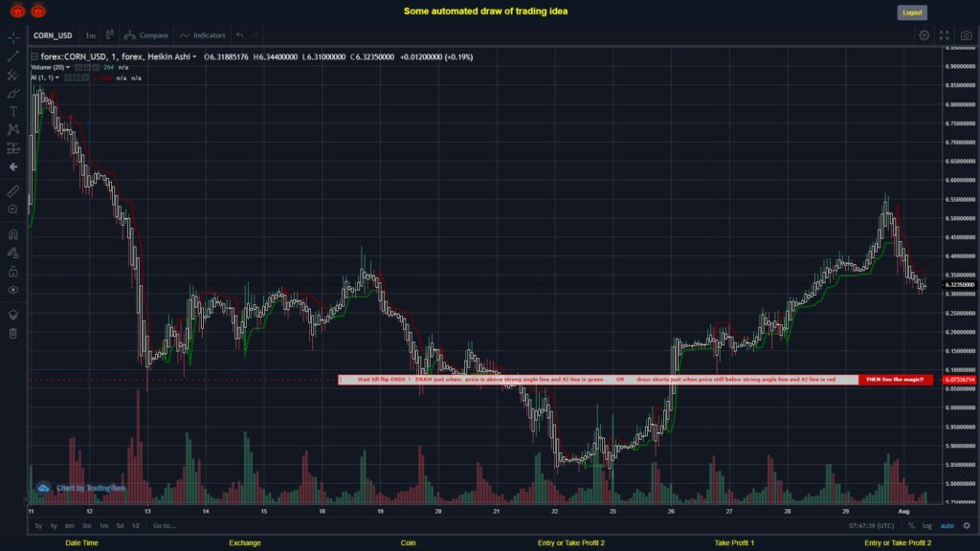Screen dimensions: 980x551
Task: Toggle fullscreen mode icon
Action: (x=945, y=35)
